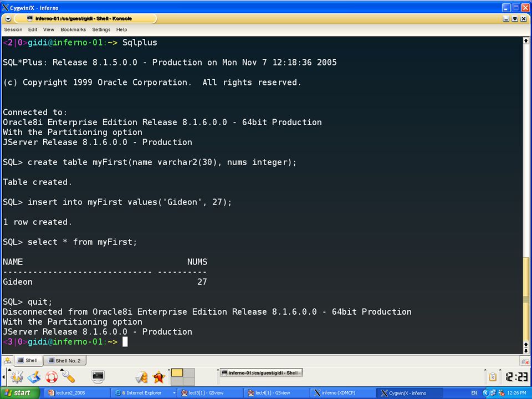Screen dimensions: 532x399
Task: Show hidden tray icons chevron
Action: tap(485, 393)
